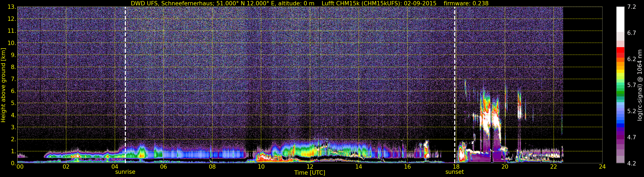The width and height of the screenshot is (644, 177).
Task: Click the '04' time axis tick label
Action: tap(115, 167)
